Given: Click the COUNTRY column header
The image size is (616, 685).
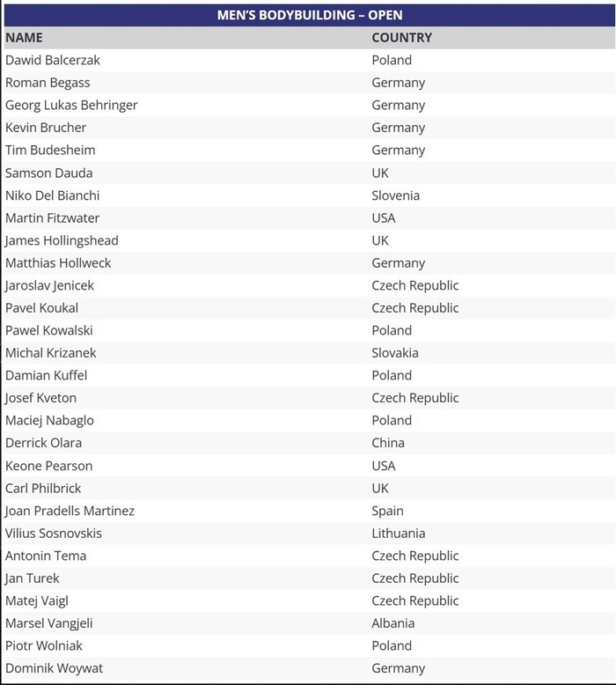Looking at the screenshot, I should (x=401, y=38).
